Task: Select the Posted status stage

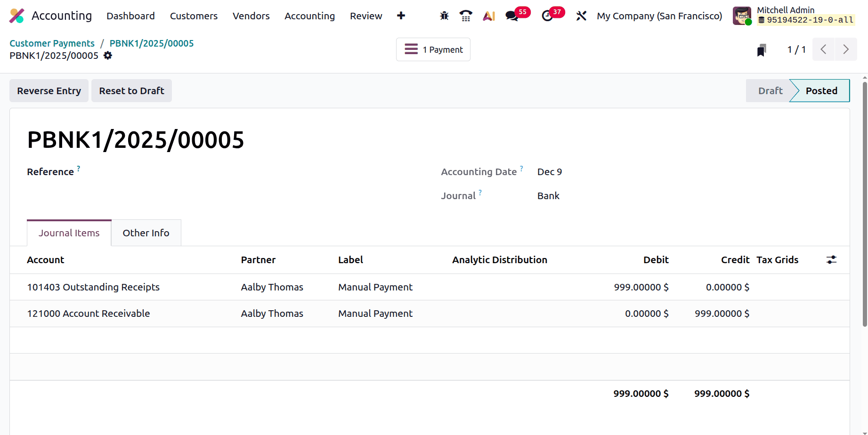Action: [x=821, y=91]
